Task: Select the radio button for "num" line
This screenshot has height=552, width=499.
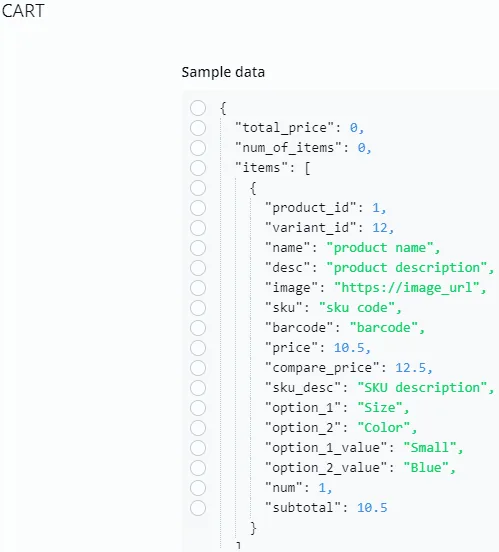Action: 198,488
